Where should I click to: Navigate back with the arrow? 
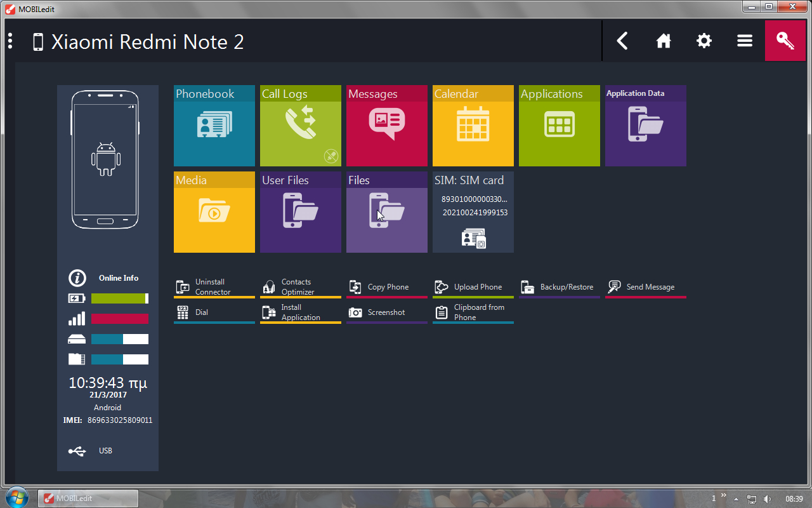click(622, 41)
